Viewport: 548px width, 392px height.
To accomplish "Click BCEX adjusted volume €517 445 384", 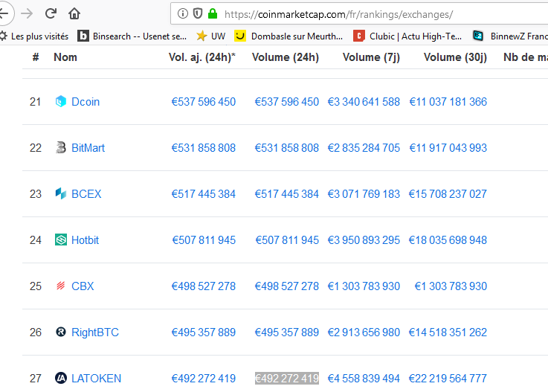I will pos(204,194).
